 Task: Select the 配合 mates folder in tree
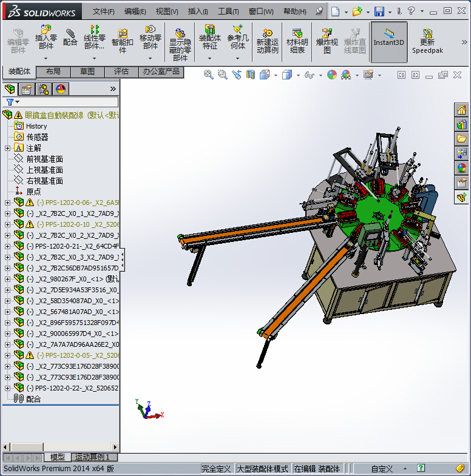tap(33, 399)
